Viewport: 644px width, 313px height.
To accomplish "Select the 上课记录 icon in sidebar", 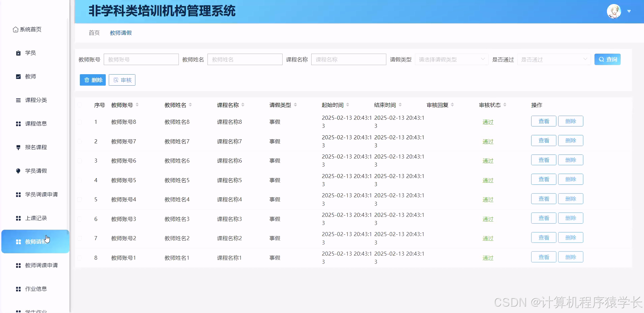I will 18,218.
